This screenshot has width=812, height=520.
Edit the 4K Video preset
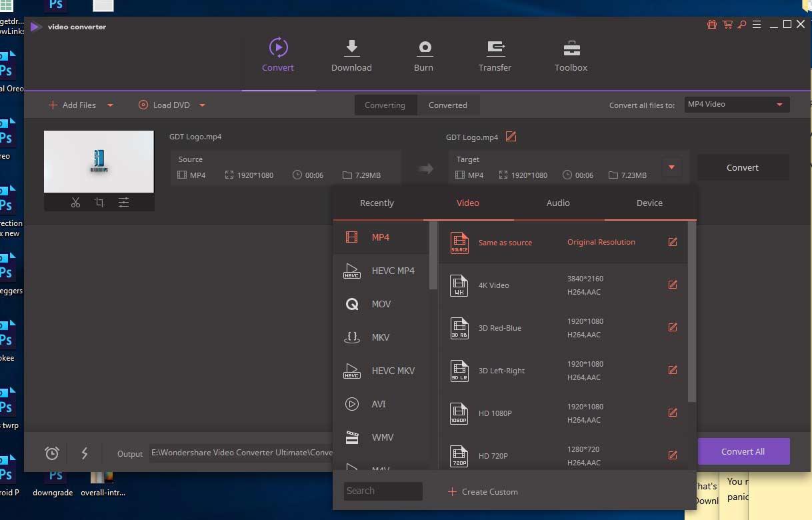point(673,285)
